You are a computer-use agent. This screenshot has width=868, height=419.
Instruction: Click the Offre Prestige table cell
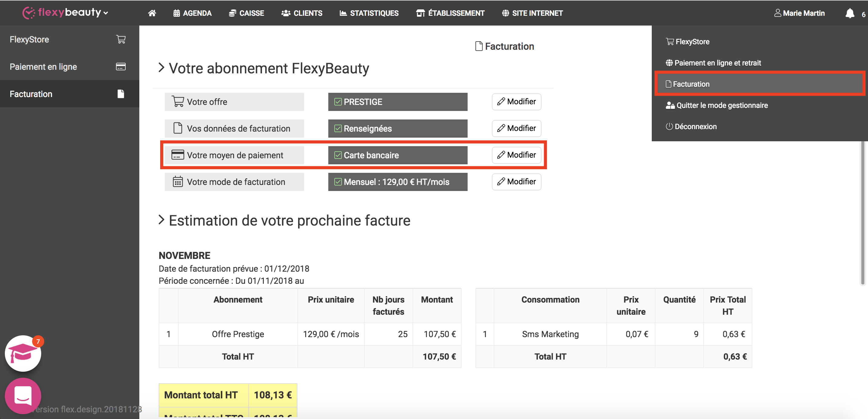click(x=237, y=334)
